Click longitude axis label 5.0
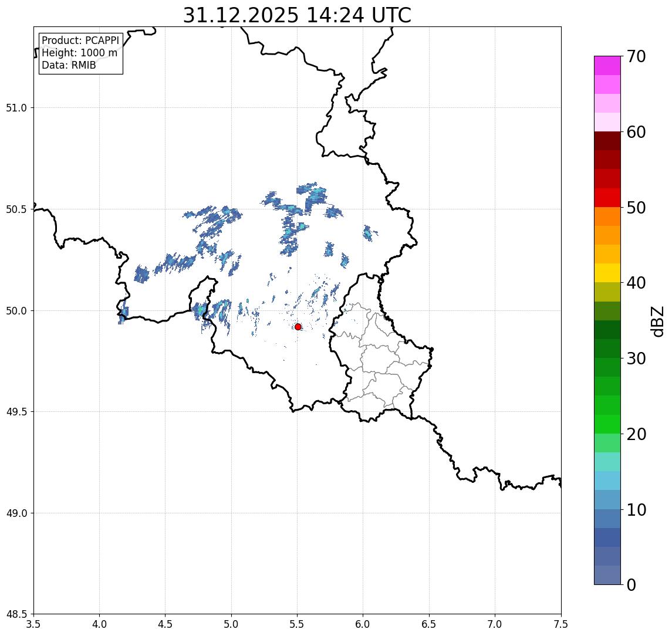This screenshot has width=672, height=636. tap(231, 624)
